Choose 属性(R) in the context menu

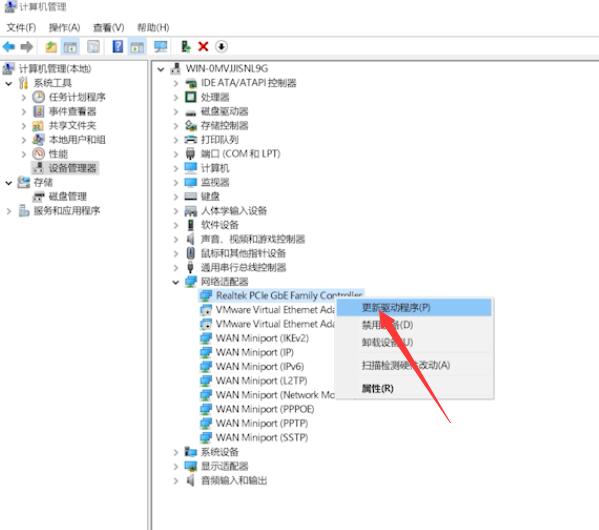coord(414,389)
